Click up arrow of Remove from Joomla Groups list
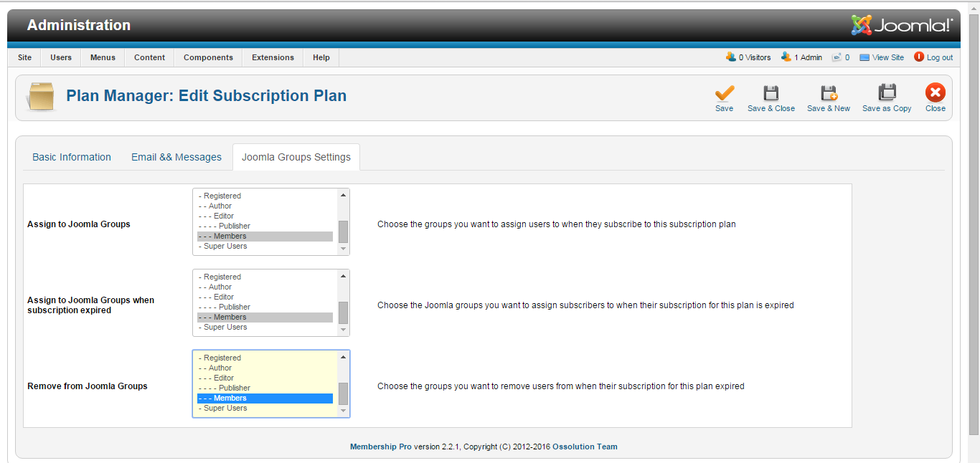 coord(343,357)
